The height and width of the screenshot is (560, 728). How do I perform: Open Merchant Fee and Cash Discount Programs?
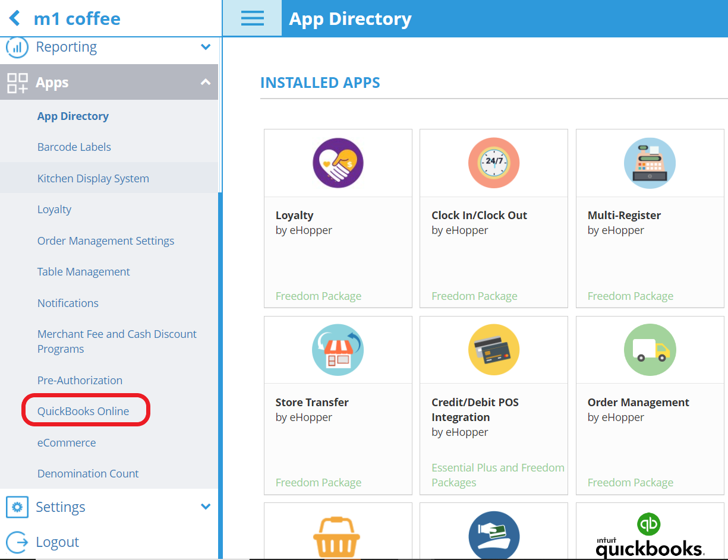coord(117,341)
